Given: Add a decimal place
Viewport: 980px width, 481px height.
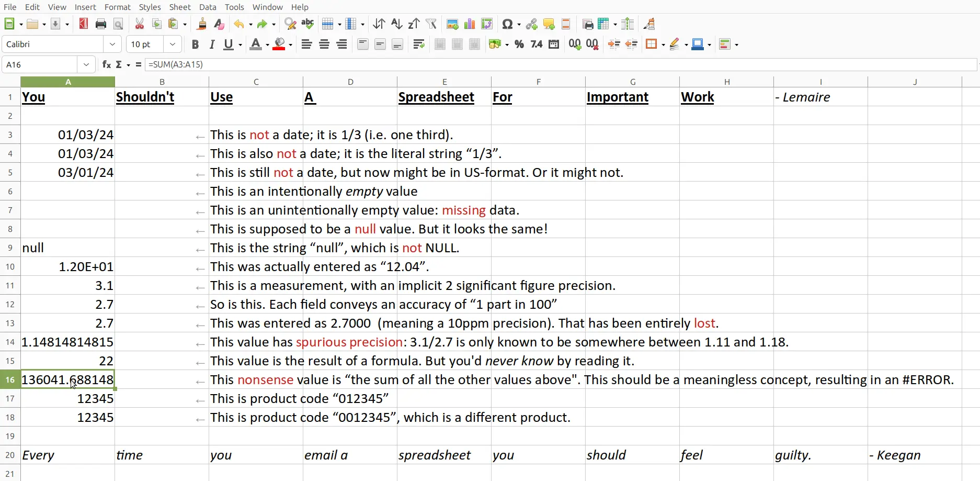Looking at the screenshot, I should coord(575,44).
